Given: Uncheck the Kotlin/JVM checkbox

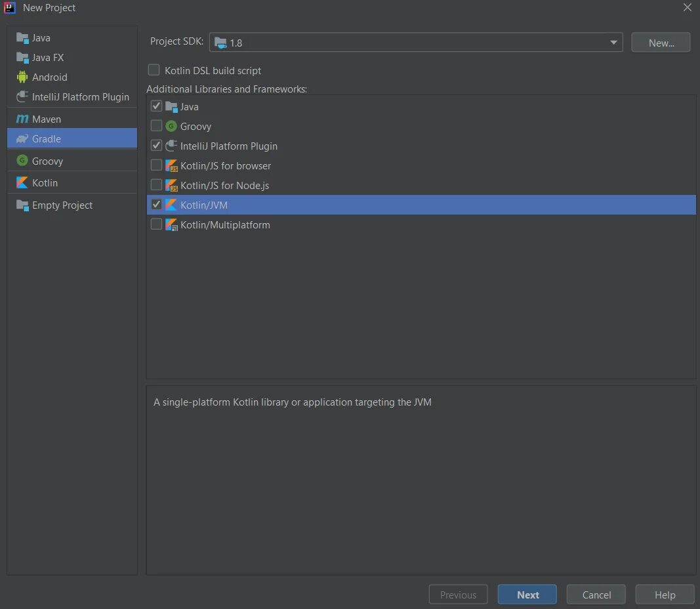Looking at the screenshot, I should tap(156, 205).
